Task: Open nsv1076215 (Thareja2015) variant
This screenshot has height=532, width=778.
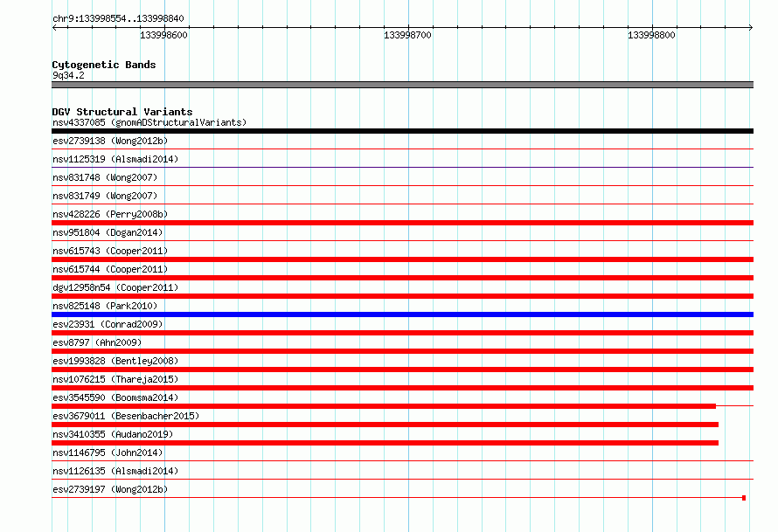Action: point(115,379)
